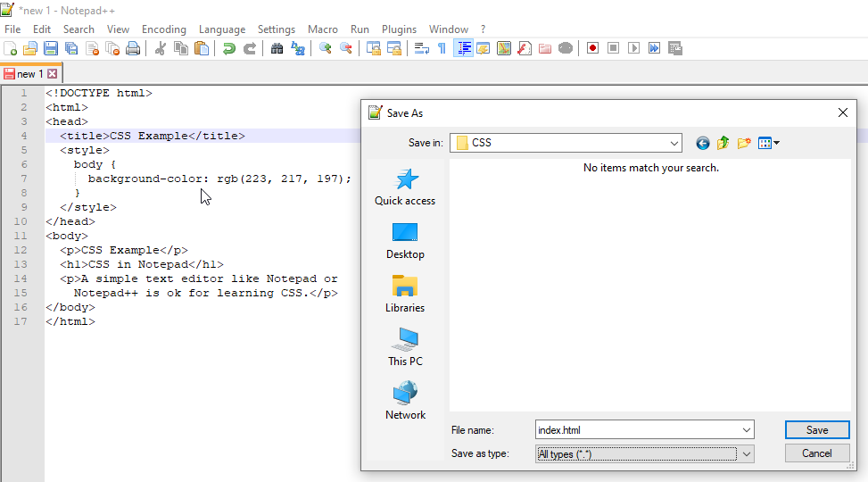Open the Language menu

click(222, 29)
